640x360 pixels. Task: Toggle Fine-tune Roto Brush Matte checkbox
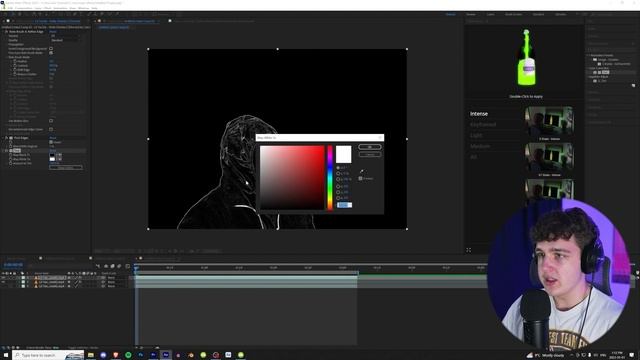pos(51,53)
